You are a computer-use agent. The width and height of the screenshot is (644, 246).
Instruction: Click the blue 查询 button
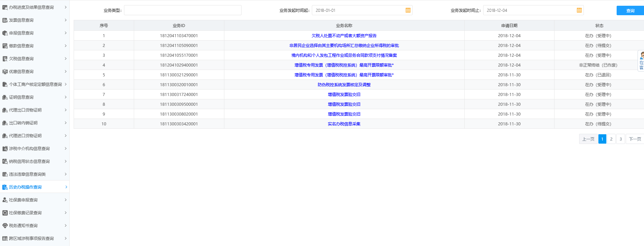point(630,10)
